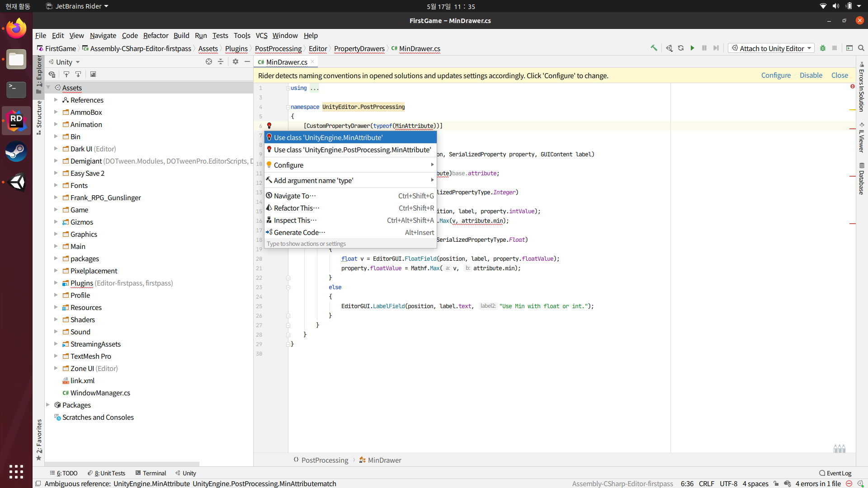Click Disable link in notification bar

(811, 75)
